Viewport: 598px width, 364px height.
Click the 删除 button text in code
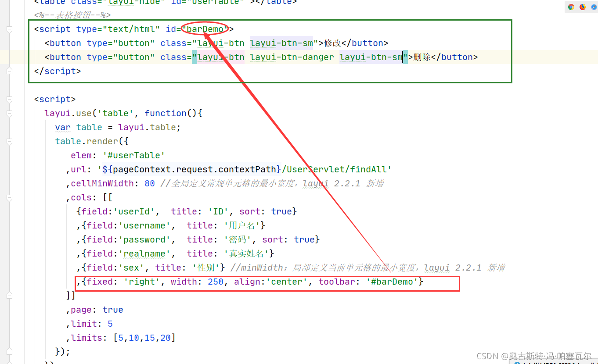point(422,57)
